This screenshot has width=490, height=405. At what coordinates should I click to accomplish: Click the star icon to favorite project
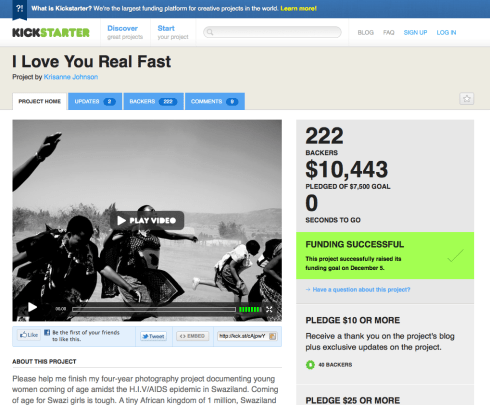467,99
